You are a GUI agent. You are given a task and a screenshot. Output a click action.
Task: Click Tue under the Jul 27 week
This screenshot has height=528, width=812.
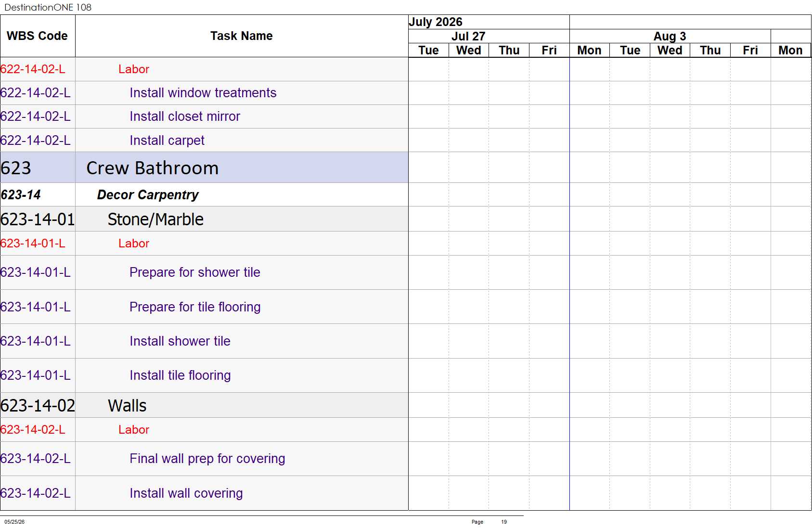click(428, 51)
